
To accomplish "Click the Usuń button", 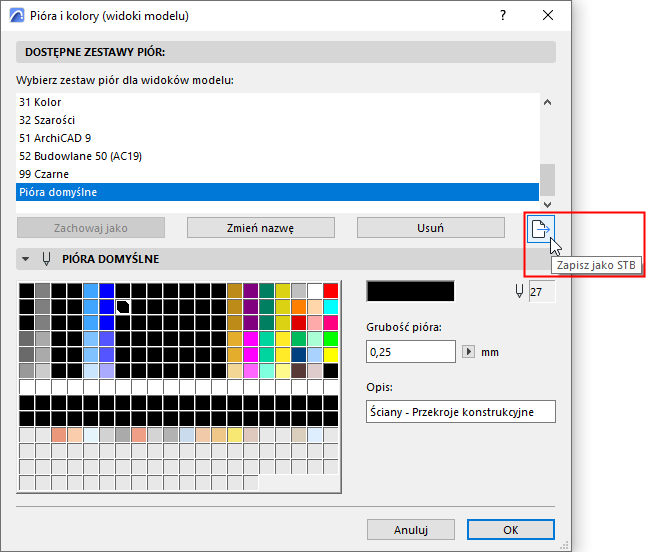I will pos(431,228).
